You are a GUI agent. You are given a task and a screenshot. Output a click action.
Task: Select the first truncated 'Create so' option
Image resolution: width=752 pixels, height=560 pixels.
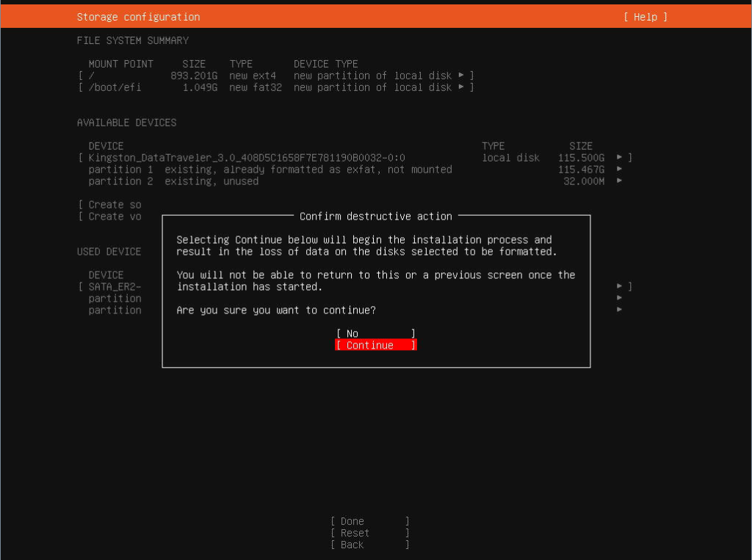(115, 205)
